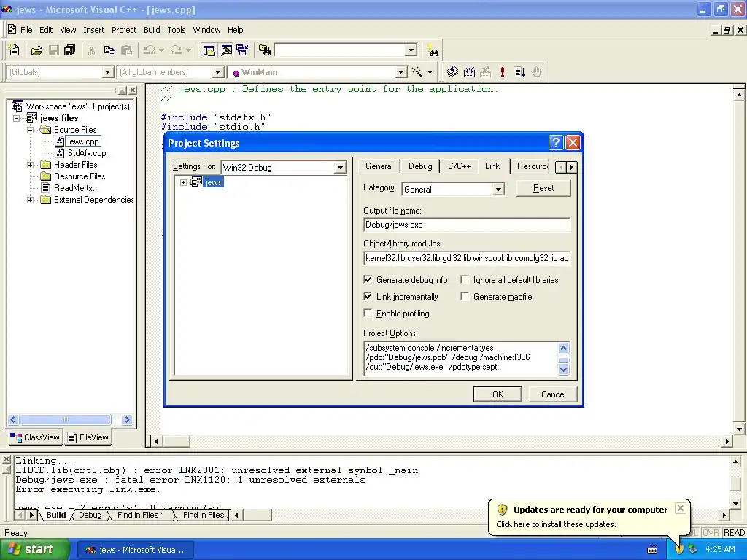Expand the External Dependencies folder
The width and height of the screenshot is (747, 560).
tap(31, 200)
